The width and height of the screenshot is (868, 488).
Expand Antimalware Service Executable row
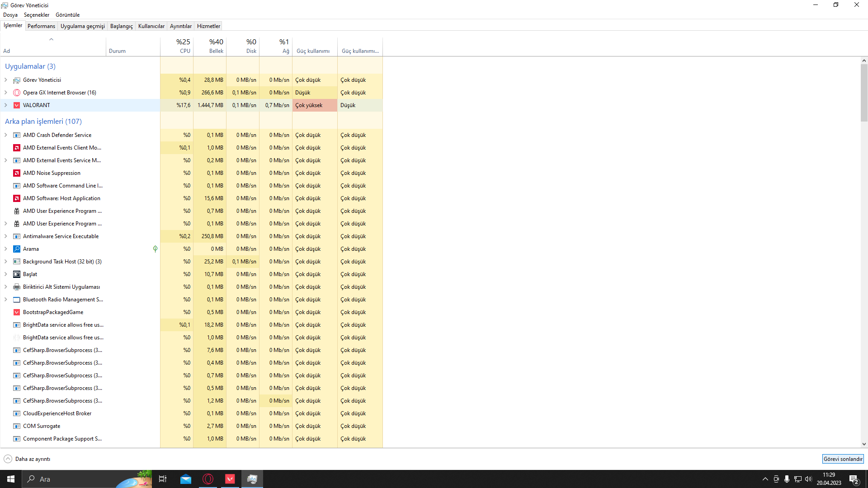click(x=6, y=236)
